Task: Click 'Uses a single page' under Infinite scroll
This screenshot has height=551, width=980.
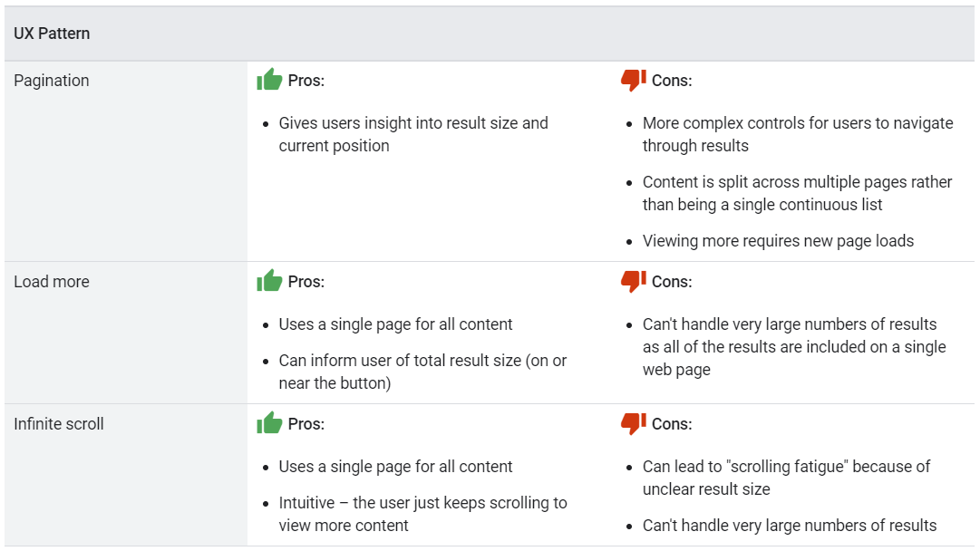Action: (x=395, y=467)
